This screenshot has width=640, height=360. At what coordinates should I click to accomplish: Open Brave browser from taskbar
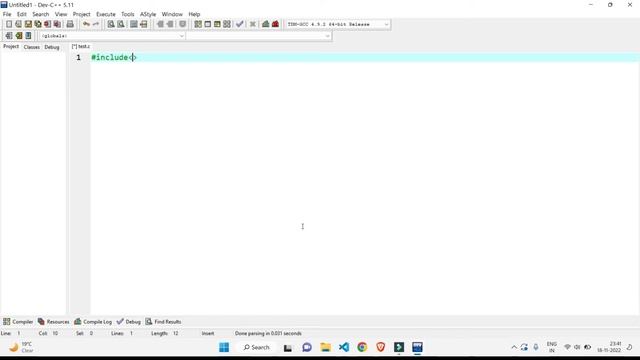click(x=380, y=347)
